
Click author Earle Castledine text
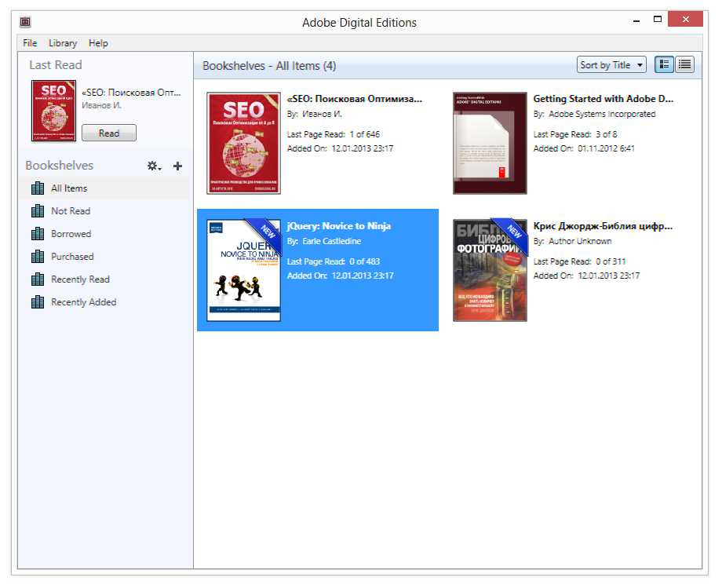click(331, 241)
